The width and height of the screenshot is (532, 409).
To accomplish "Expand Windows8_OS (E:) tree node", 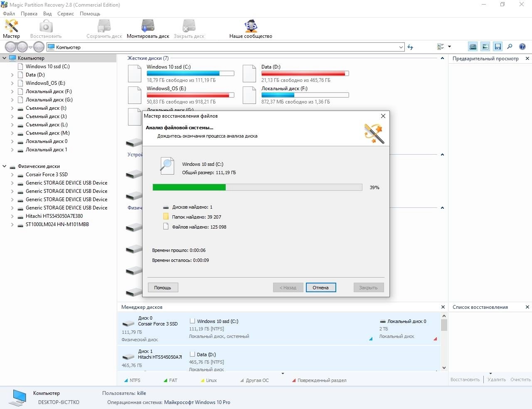I will click(x=12, y=83).
